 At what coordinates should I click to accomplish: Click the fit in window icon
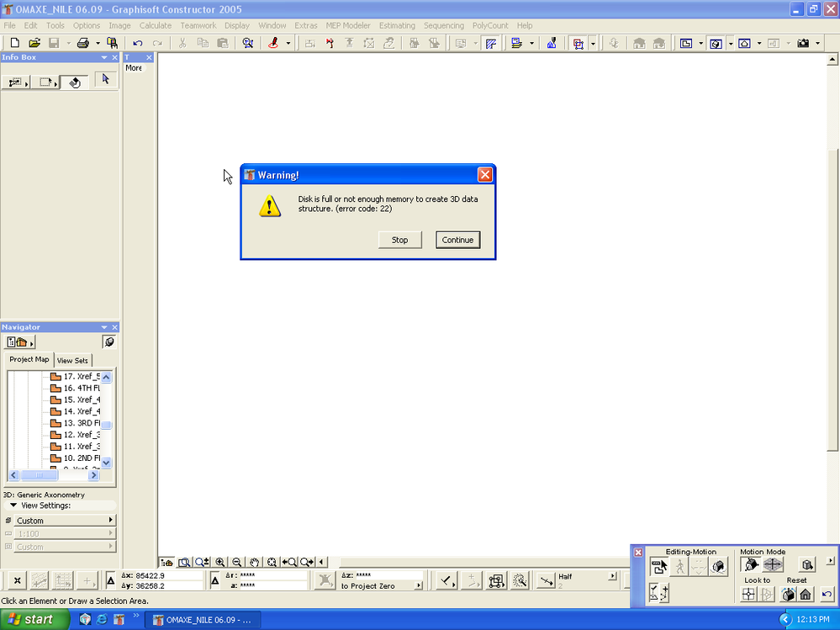272,562
